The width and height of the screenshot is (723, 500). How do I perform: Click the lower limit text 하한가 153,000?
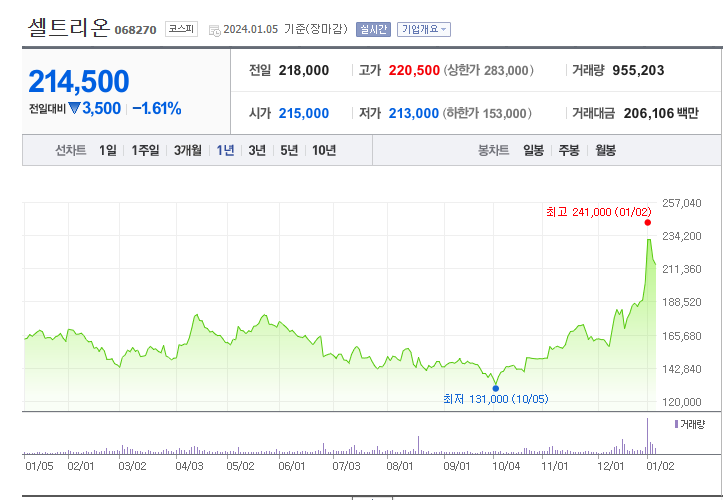coord(487,113)
